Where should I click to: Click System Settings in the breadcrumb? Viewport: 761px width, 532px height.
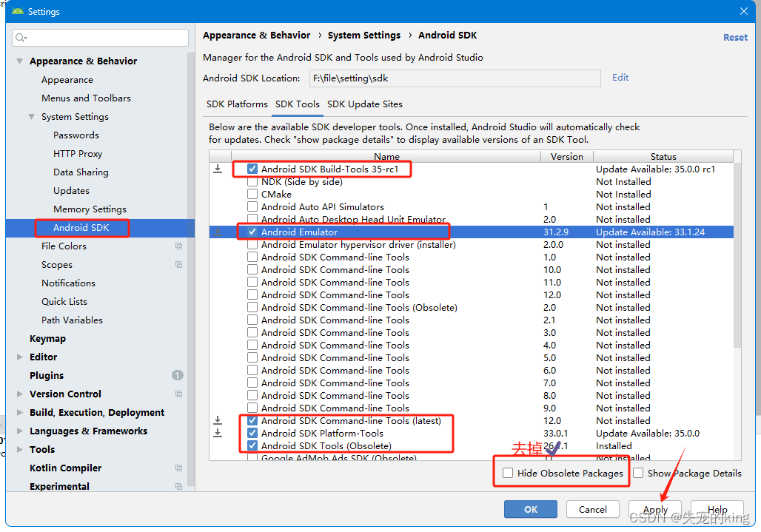pyautogui.click(x=364, y=36)
